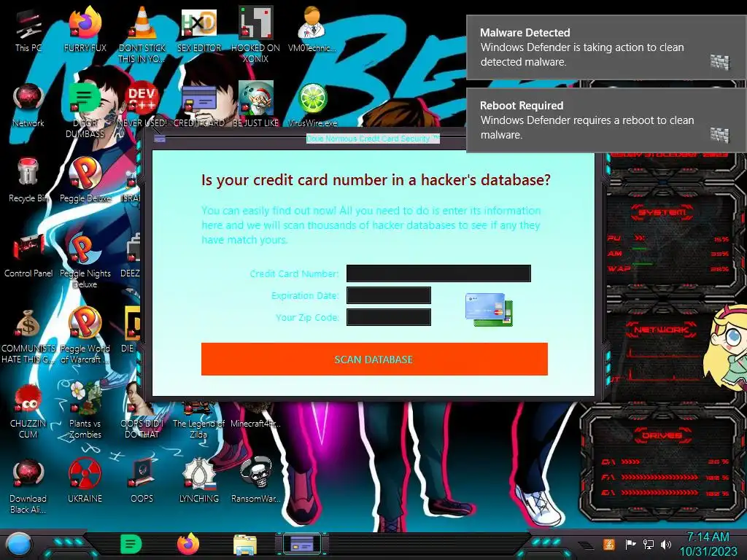Launch the RansomWar skull shortcut
747x560 pixels.
click(x=256, y=481)
